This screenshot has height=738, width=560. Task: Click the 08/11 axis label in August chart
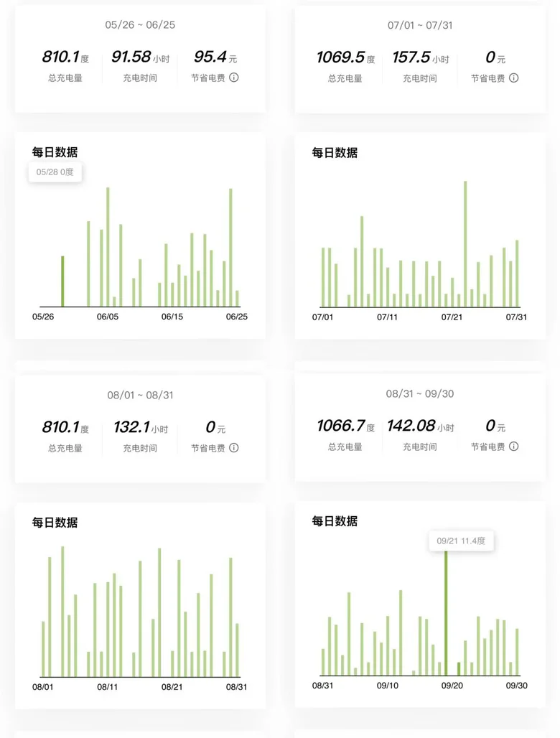pos(108,687)
